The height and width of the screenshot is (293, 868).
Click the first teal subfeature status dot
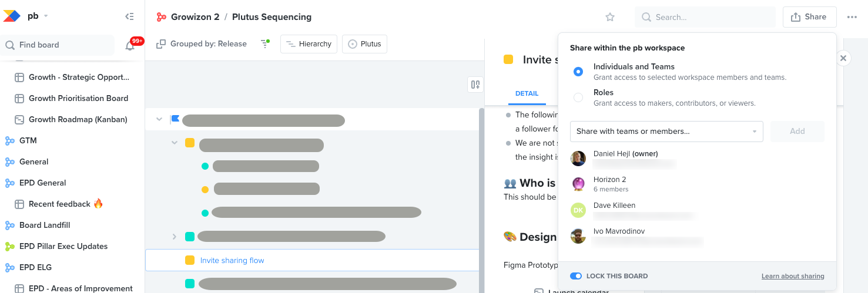(205, 166)
